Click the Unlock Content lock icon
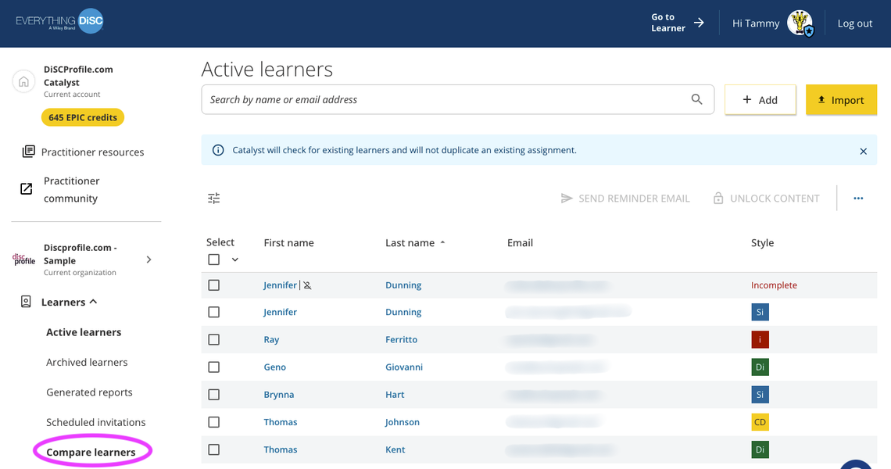This screenshot has height=469, width=891. point(718,198)
